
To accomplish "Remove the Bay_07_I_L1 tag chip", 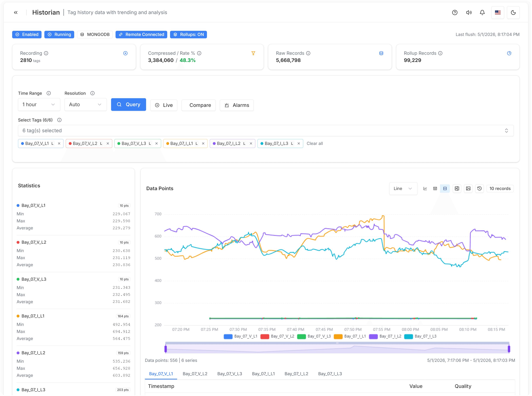I will (203, 144).
